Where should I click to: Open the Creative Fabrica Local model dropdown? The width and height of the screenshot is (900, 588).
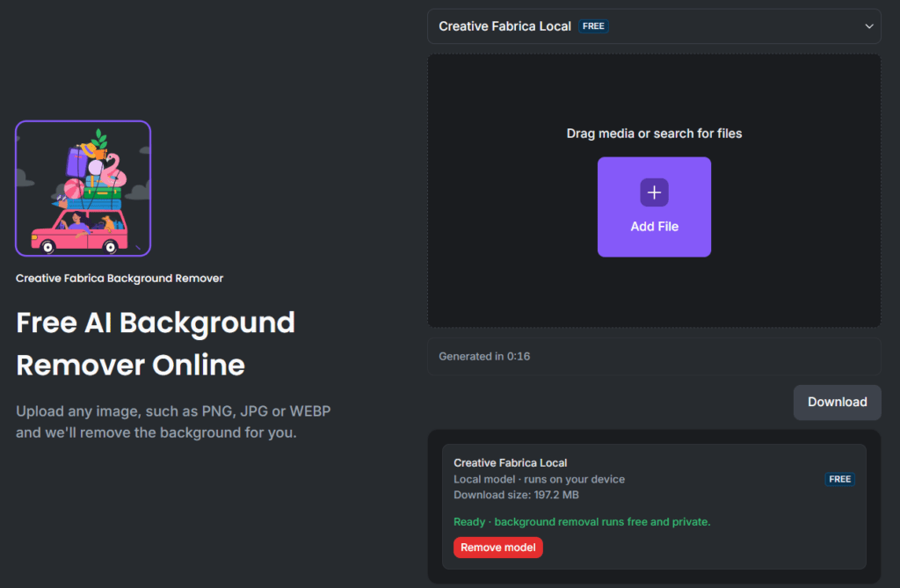(654, 26)
